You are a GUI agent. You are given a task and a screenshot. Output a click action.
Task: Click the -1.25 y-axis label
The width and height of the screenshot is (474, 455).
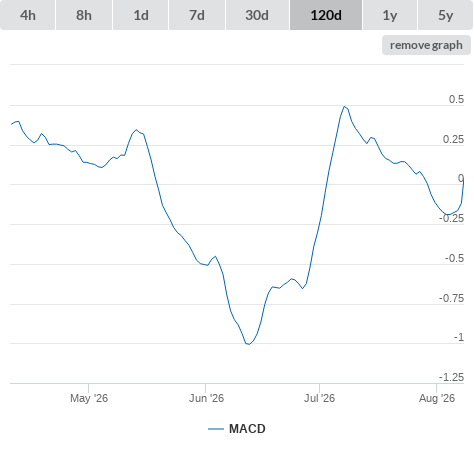pos(451,377)
